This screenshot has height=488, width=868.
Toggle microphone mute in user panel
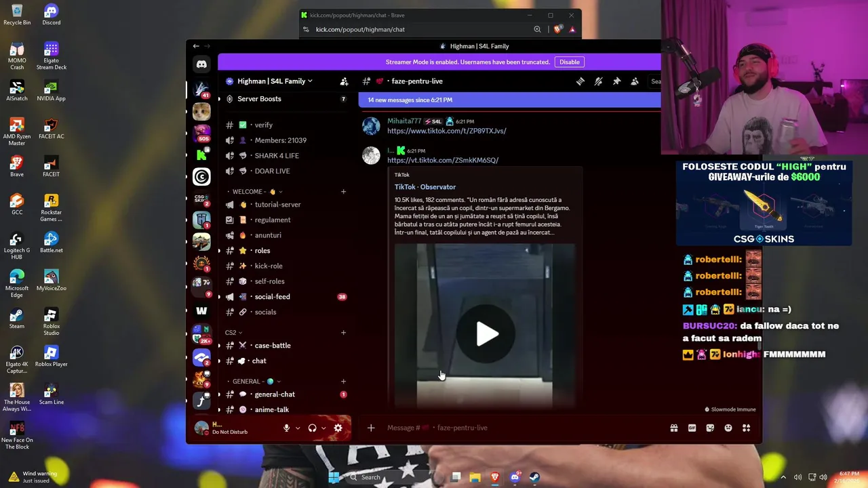(x=286, y=428)
